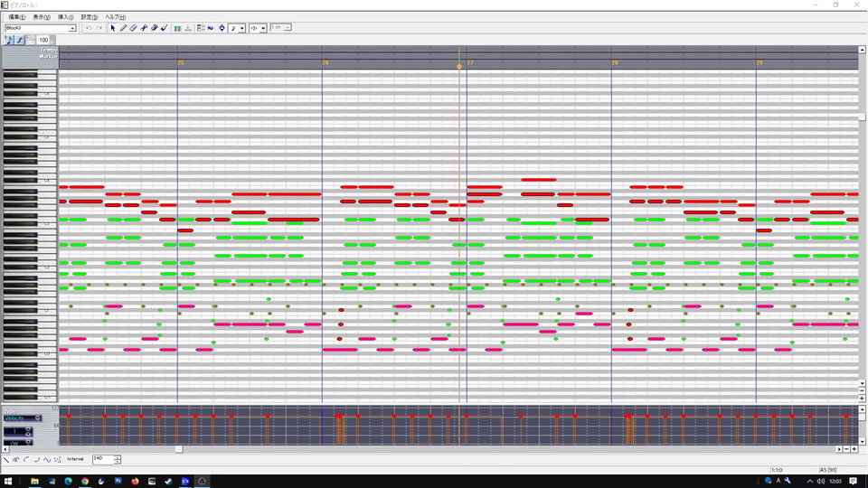Open the 設定(S) menu
868x488 pixels.
90,17
